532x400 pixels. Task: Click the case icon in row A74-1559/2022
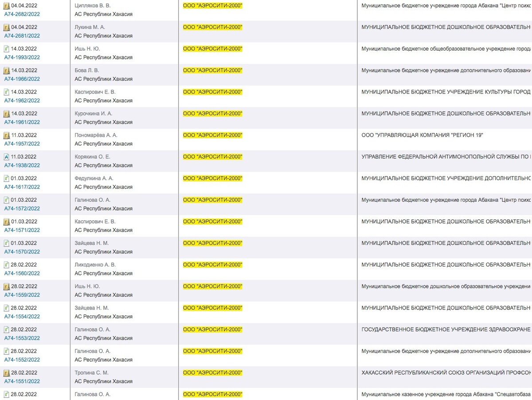7,287
